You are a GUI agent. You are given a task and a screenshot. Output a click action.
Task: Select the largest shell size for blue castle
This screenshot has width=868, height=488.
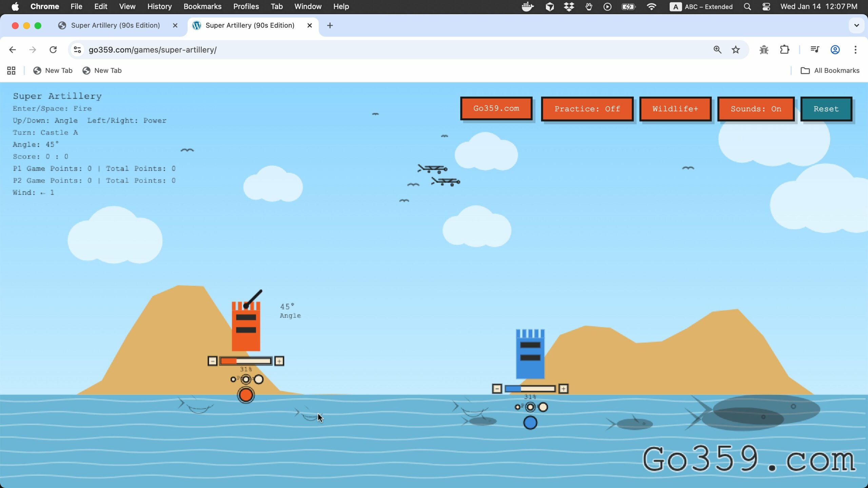pos(543,407)
